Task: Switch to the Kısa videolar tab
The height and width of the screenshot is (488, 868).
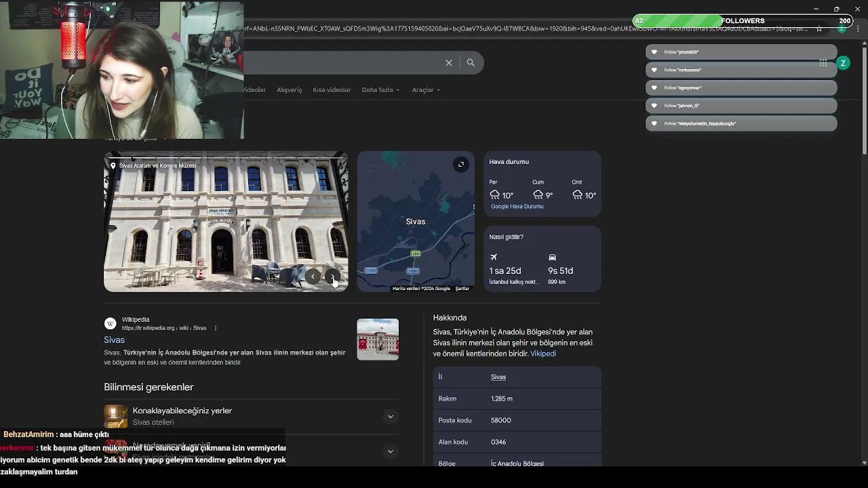Action: coord(332,90)
